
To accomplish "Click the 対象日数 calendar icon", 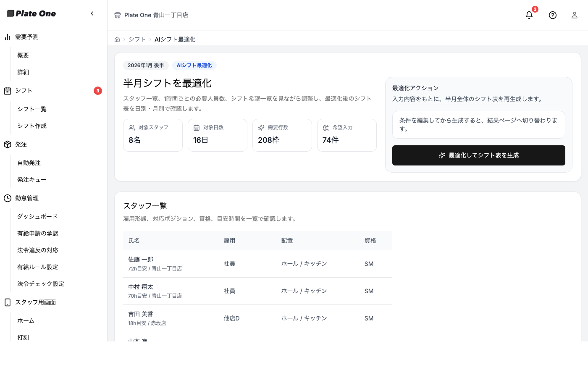I will [197, 128].
